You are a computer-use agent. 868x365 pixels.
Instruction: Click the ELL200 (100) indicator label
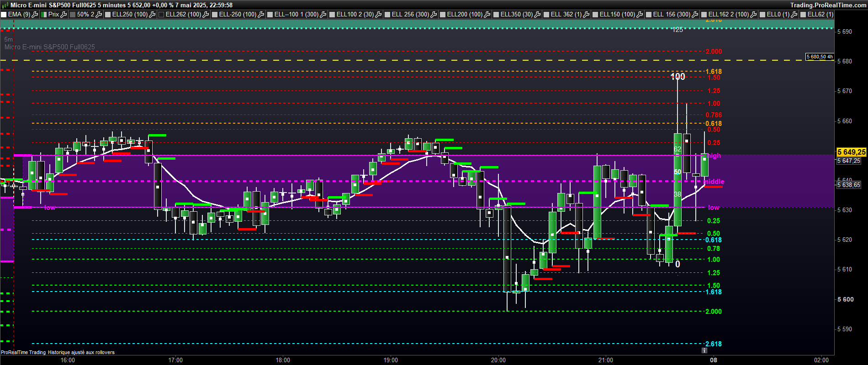(x=465, y=14)
